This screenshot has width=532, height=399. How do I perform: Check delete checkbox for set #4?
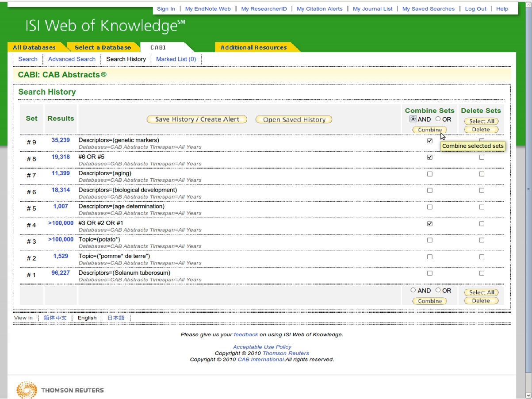tap(482, 224)
